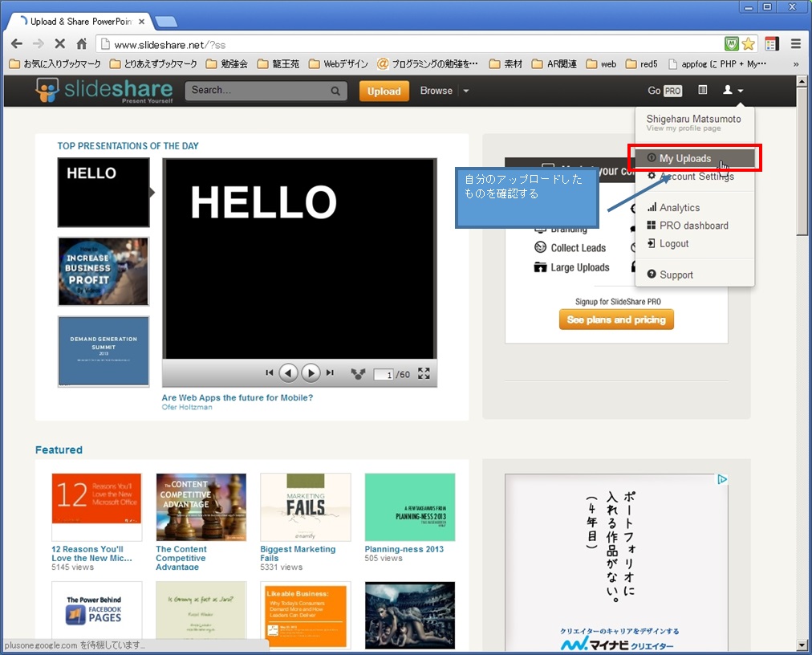The height and width of the screenshot is (655, 812).
Task: Click the slide number field
Action: [x=384, y=374]
